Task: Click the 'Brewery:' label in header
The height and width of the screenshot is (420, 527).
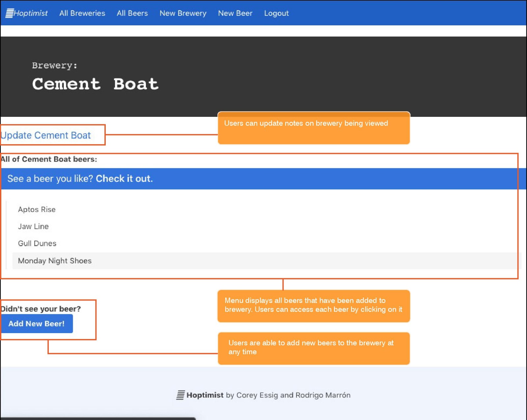Action: point(55,66)
